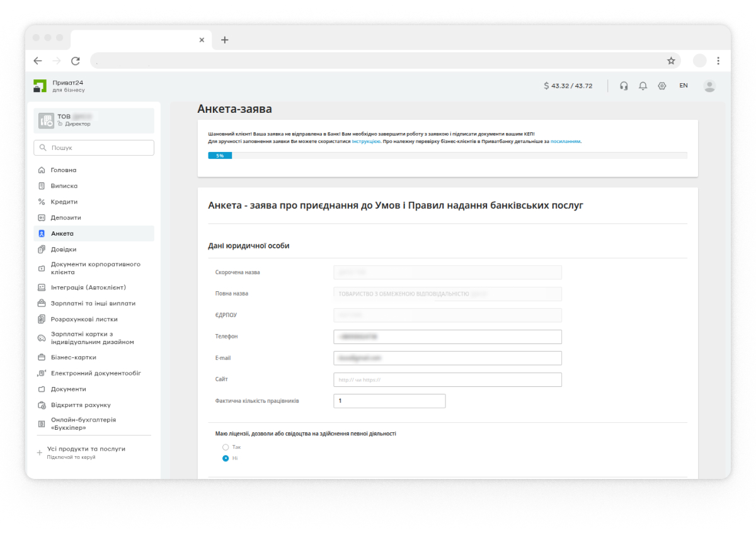This screenshot has width=756, height=542.
Task: Reload the page in browser
Action: (x=76, y=61)
